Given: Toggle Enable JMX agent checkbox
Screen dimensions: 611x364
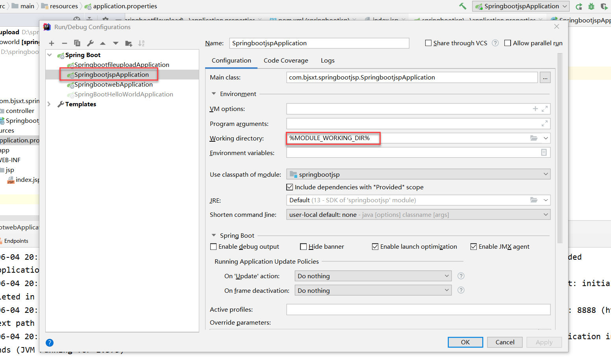Looking at the screenshot, I should (x=474, y=247).
